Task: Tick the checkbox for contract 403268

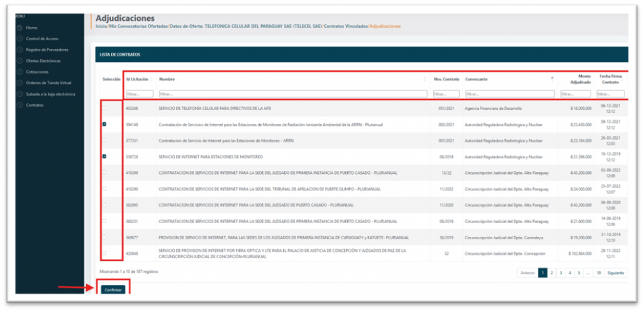Action: (104, 108)
